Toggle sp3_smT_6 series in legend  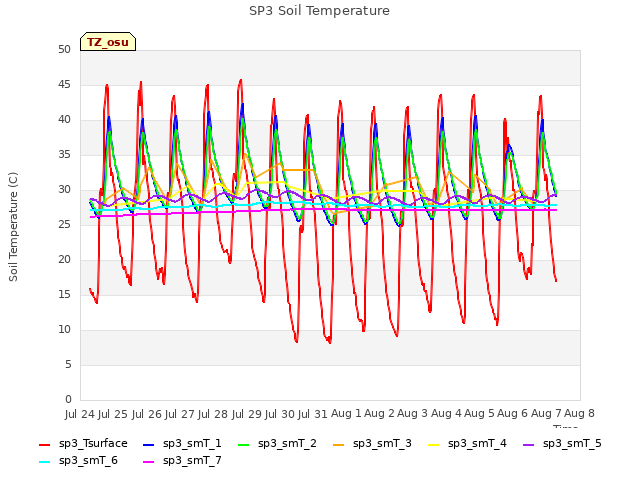coord(78,461)
